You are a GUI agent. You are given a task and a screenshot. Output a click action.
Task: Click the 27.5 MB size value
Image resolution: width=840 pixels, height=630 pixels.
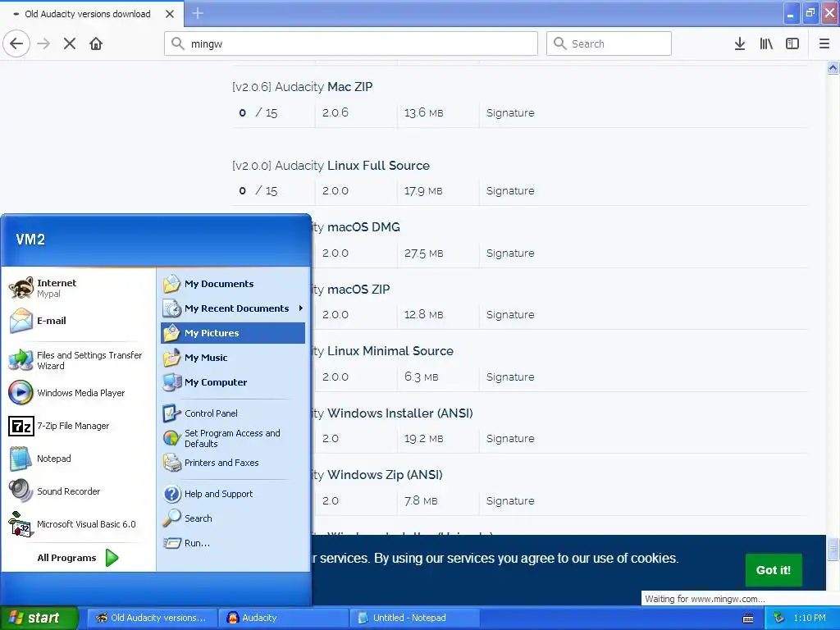424,253
